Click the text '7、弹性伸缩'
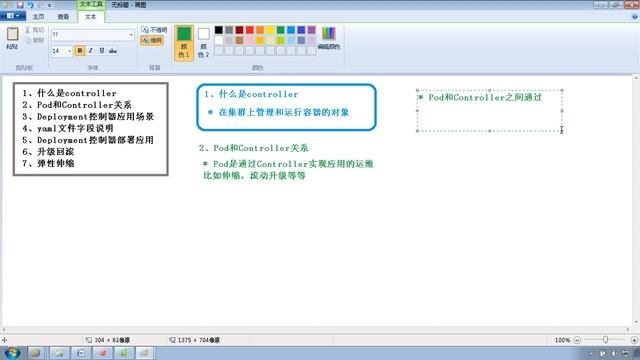This screenshot has height=360, width=640. tap(48, 163)
